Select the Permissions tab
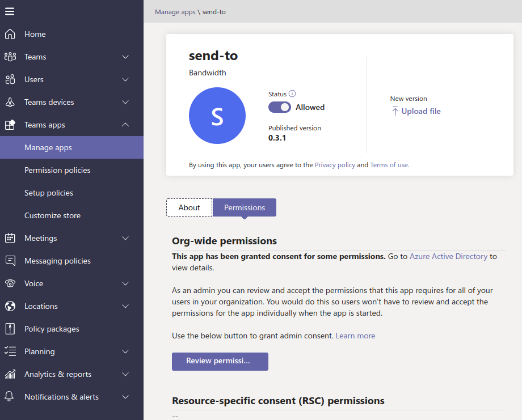522x420 pixels. pos(245,207)
